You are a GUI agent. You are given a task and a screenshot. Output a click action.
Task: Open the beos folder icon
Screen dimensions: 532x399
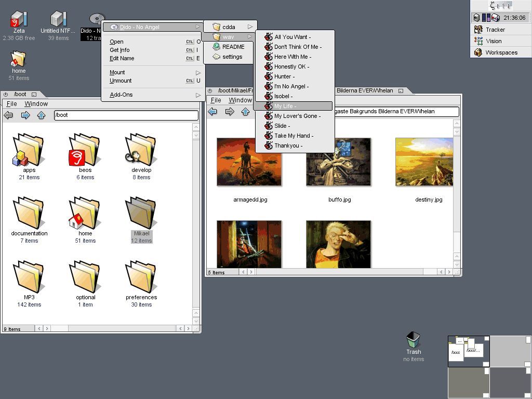pyautogui.click(x=85, y=151)
